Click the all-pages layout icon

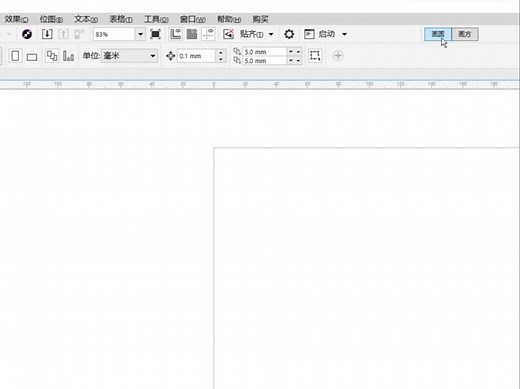click(52, 56)
